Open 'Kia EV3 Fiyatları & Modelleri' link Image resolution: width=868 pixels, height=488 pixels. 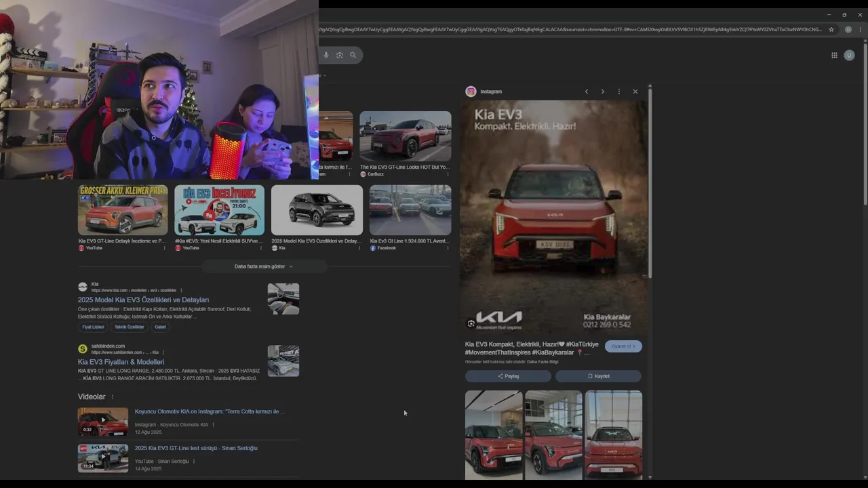pos(121,362)
